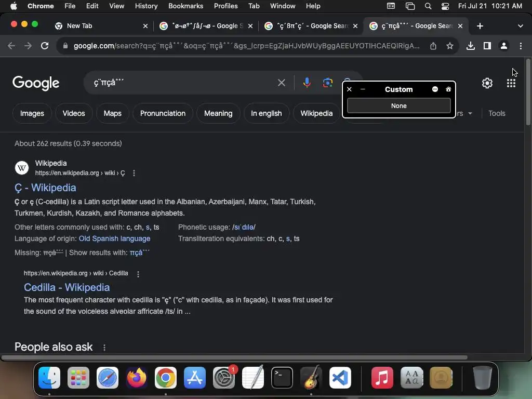The image size is (532, 399).
Task: Open the History menu
Action: (x=146, y=6)
